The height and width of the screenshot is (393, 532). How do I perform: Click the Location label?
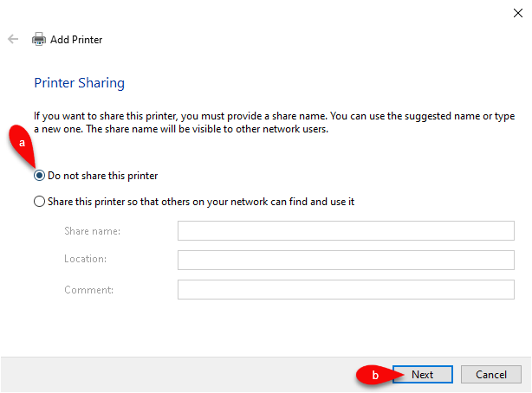pos(85,259)
